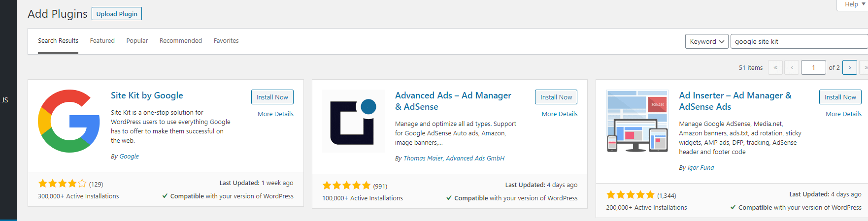Click the Upload Plugin button
The image size is (868, 221).
[117, 14]
